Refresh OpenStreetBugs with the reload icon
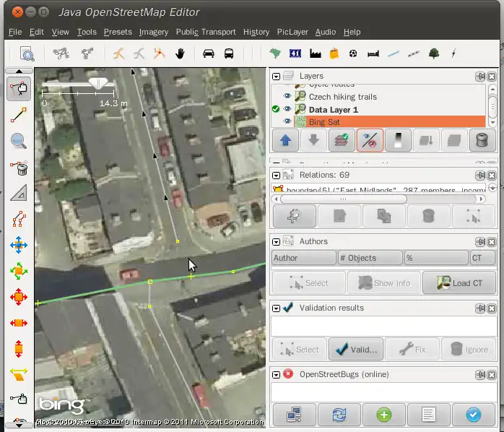504x432 pixels. click(339, 415)
